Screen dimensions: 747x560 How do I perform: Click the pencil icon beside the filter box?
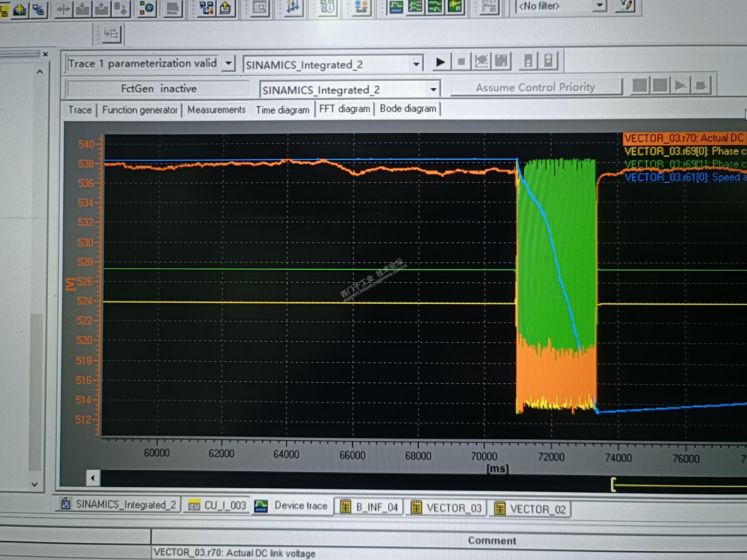[x=625, y=5]
